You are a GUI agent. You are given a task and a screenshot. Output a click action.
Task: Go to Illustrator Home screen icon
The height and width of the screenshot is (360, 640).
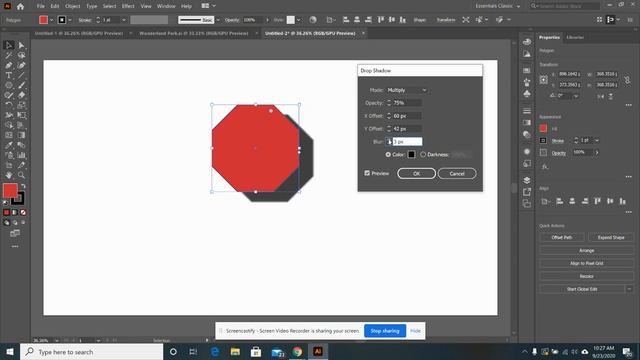(x=20, y=6)
